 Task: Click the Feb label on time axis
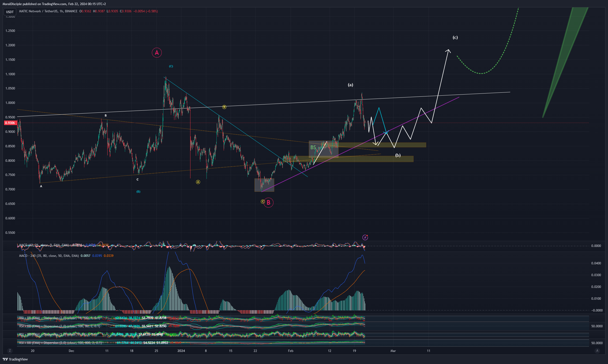point(291,351)
